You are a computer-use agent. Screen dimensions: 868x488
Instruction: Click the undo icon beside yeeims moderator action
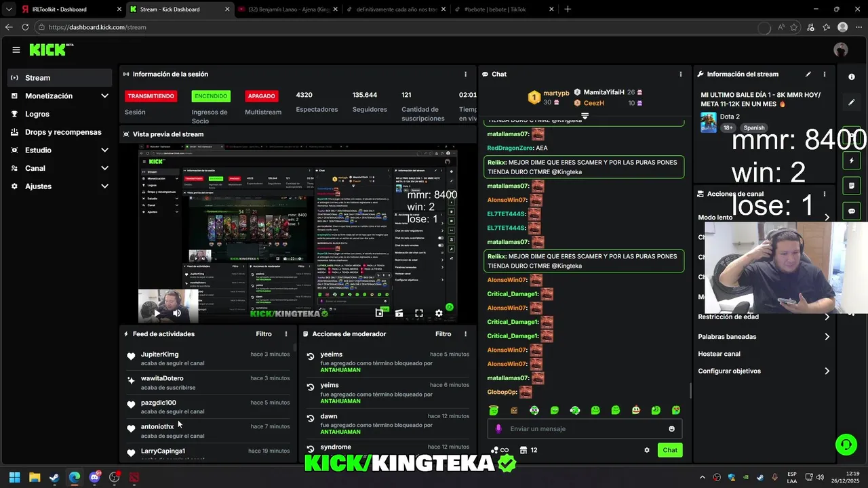311,356
